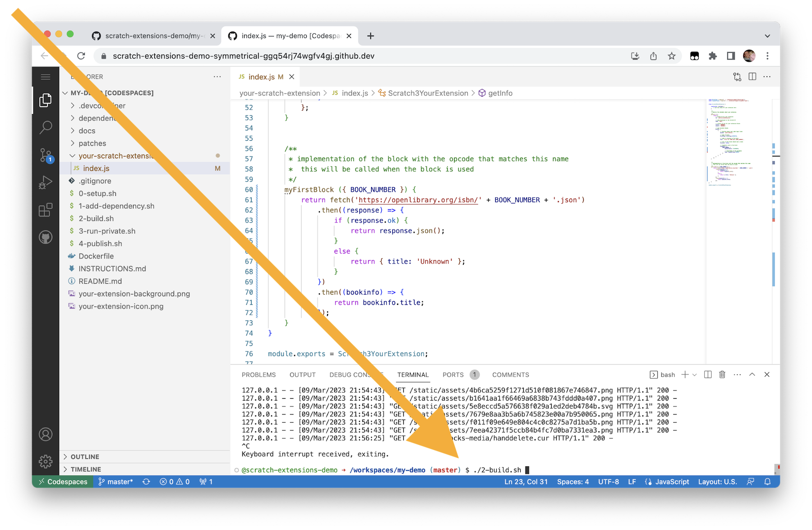The image size is (812, 530).
Task: Split the terminal pane
Action: coord(708,374)
